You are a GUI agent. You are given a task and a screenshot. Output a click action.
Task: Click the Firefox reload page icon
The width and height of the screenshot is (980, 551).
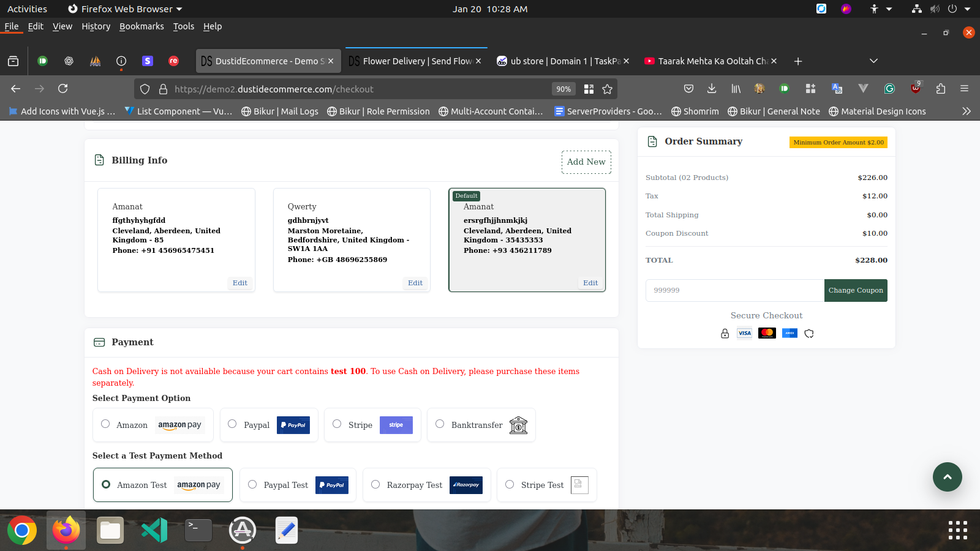tap(62, 89)
